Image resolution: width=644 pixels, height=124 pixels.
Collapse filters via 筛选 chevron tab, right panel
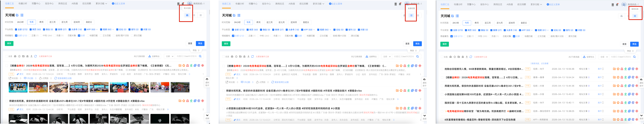[630, 51]
